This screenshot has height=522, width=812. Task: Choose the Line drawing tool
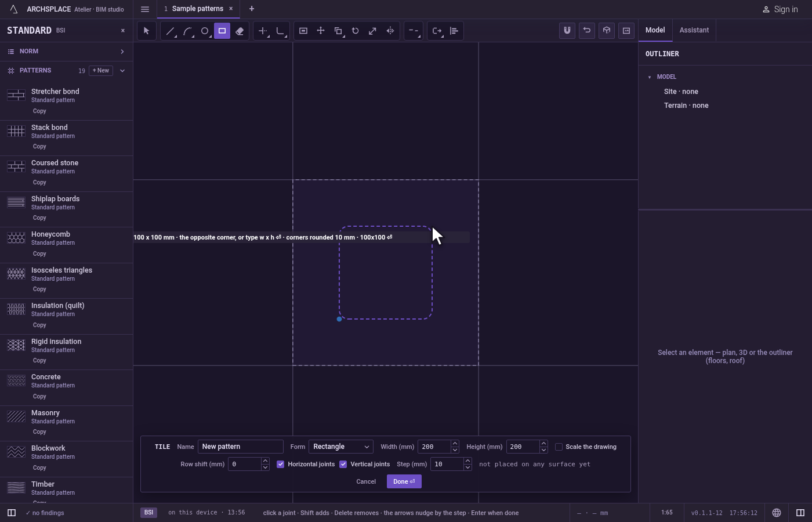coord(170,31)
